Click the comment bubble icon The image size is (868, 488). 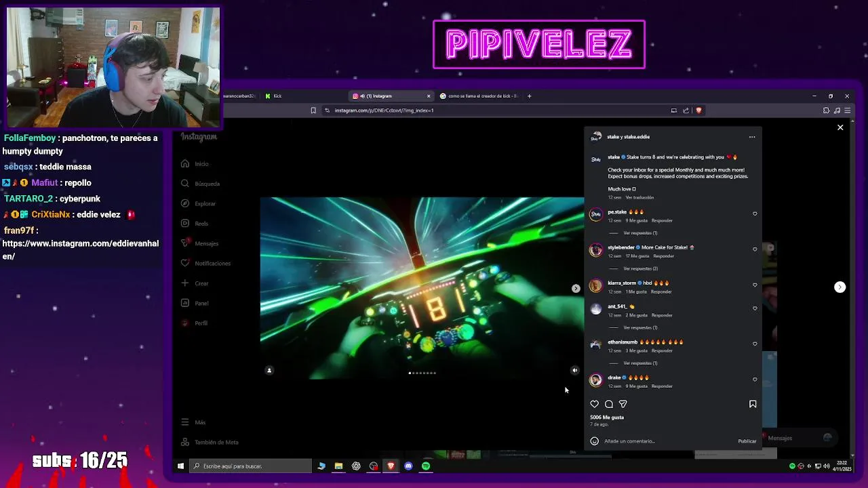609,404
